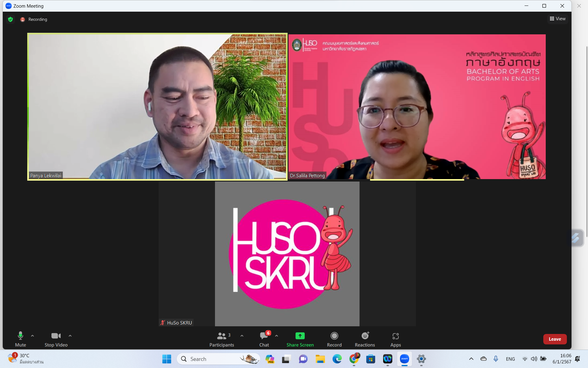Open Settings gear app on taskbar
Viewport: 588px width, 368px height.
(421, 359)
